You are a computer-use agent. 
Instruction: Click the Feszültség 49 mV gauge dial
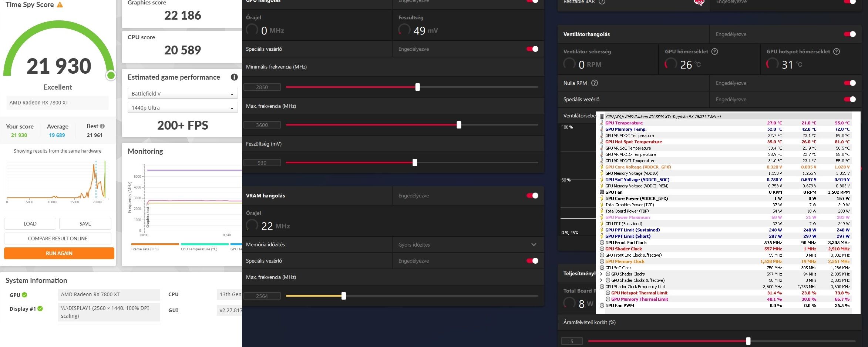click(x=404, y=30)
